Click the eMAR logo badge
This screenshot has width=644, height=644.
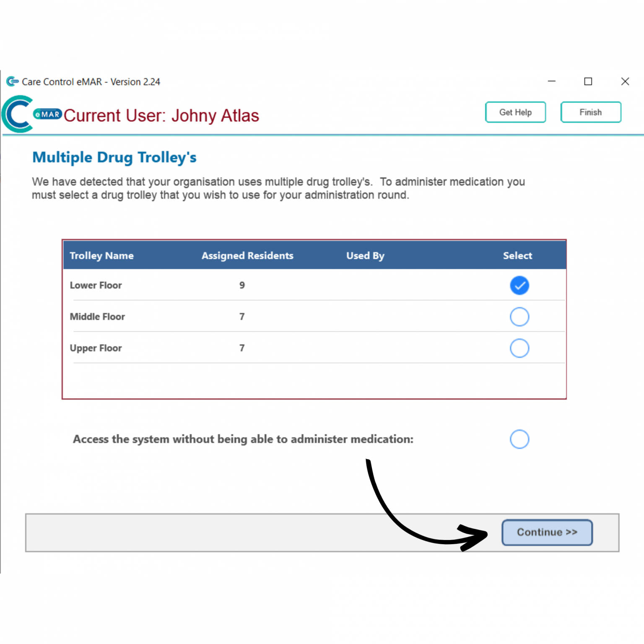(48, 114)
